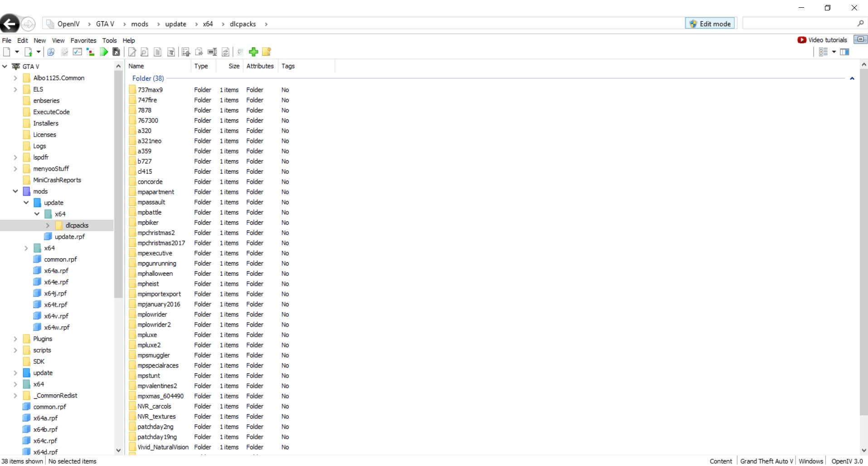
Task: Select the NVR_carcols folder row
Action: click(x=155, y=407)
